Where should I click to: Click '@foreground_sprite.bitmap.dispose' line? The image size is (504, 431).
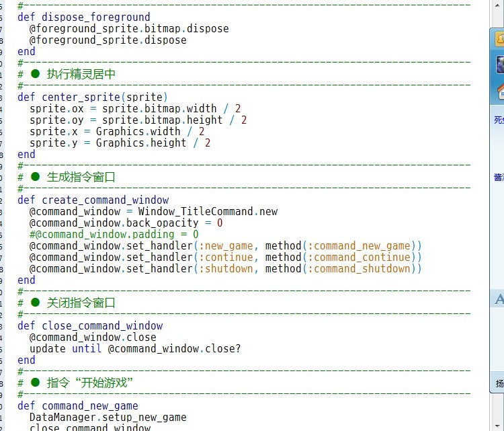129,29
